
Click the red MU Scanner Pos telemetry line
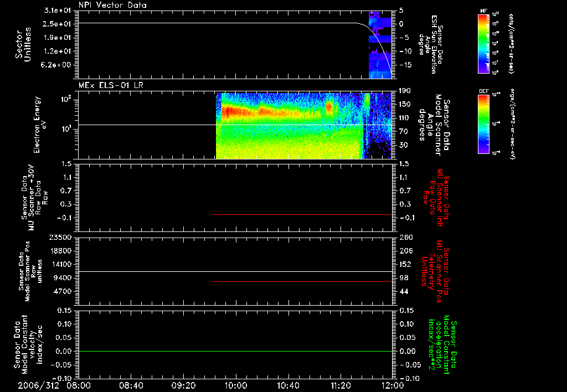(302, 281)
